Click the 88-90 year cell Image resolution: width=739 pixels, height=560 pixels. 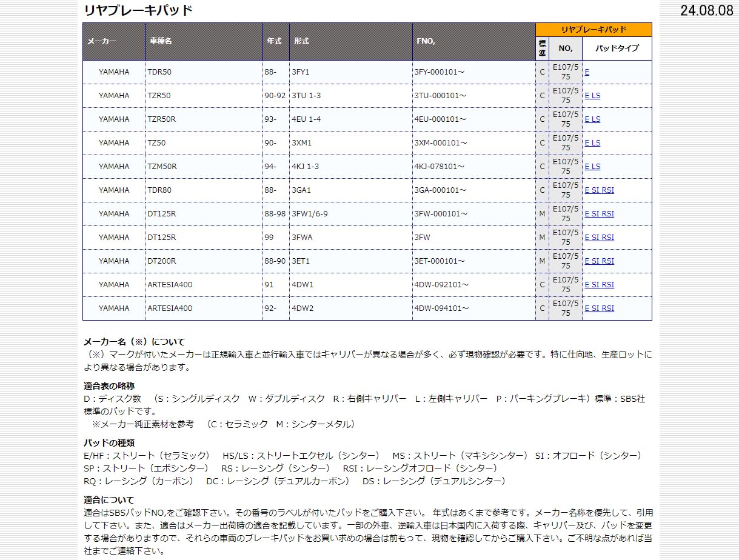[276, 261]
